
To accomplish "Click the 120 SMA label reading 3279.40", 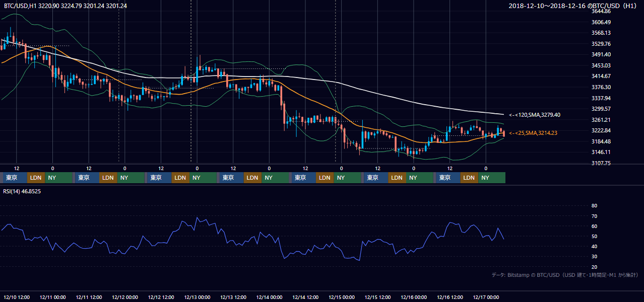I will coord(534,115).
